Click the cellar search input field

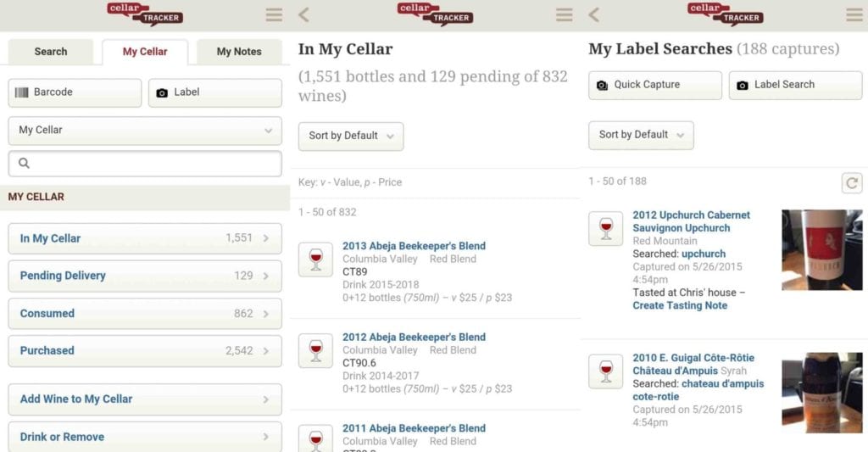(x=145, y=164)
